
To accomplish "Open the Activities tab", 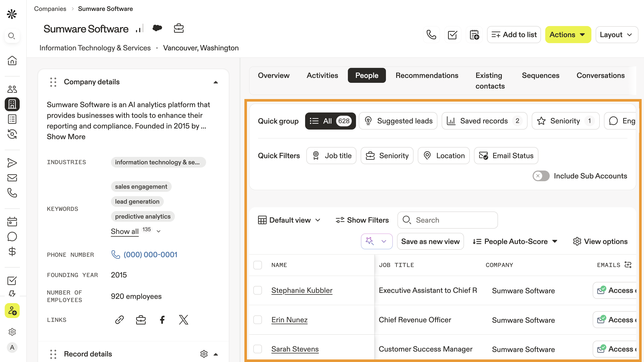I will [322, 75].
